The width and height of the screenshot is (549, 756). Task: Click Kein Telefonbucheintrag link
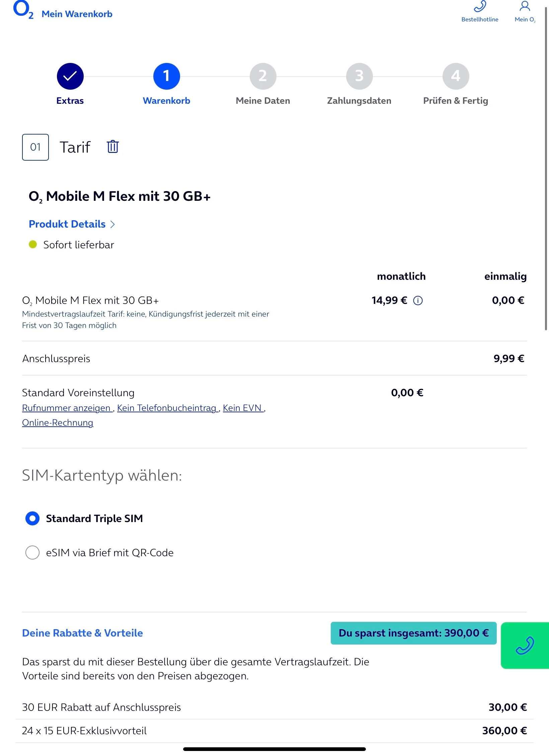(x=167, y=408)
